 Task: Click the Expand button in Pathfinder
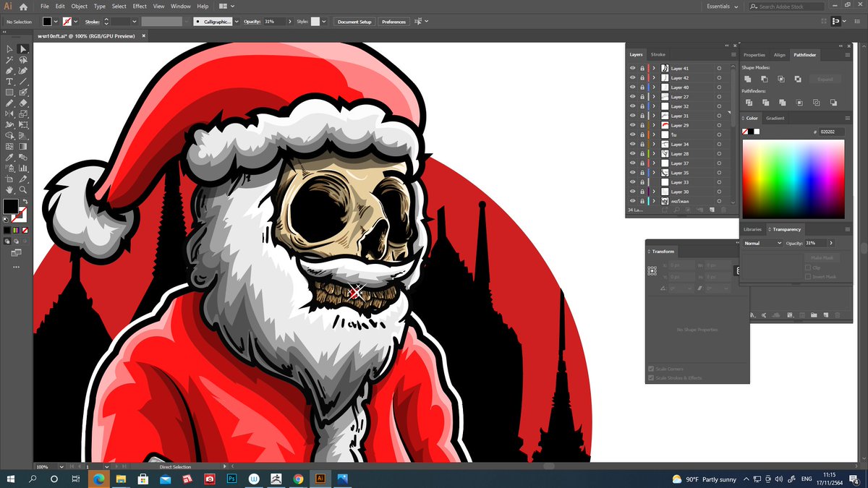point(825,80)
